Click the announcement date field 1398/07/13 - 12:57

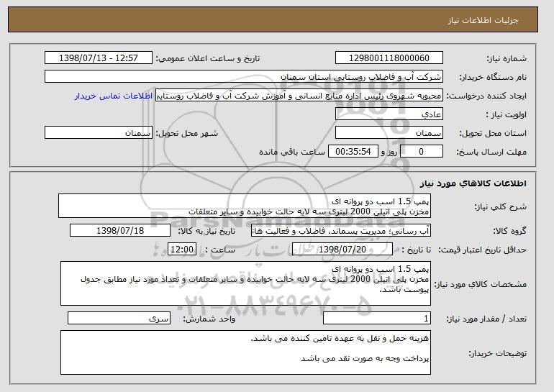tap(99, 58)
